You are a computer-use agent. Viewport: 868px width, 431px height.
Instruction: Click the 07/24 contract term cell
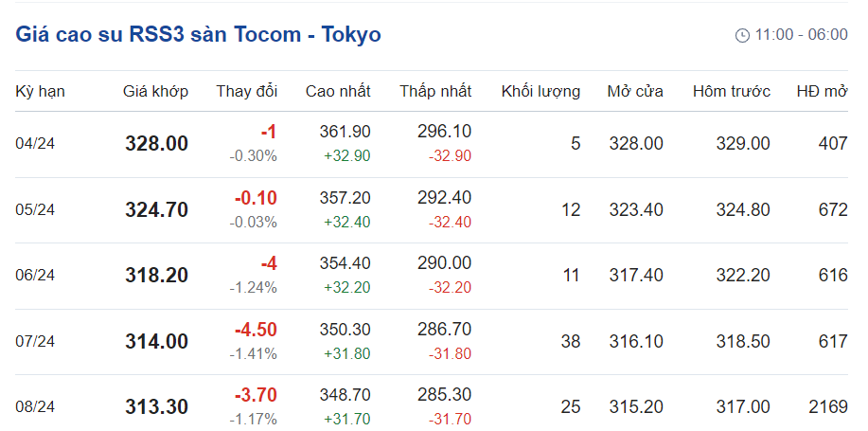tap(35, 341)
